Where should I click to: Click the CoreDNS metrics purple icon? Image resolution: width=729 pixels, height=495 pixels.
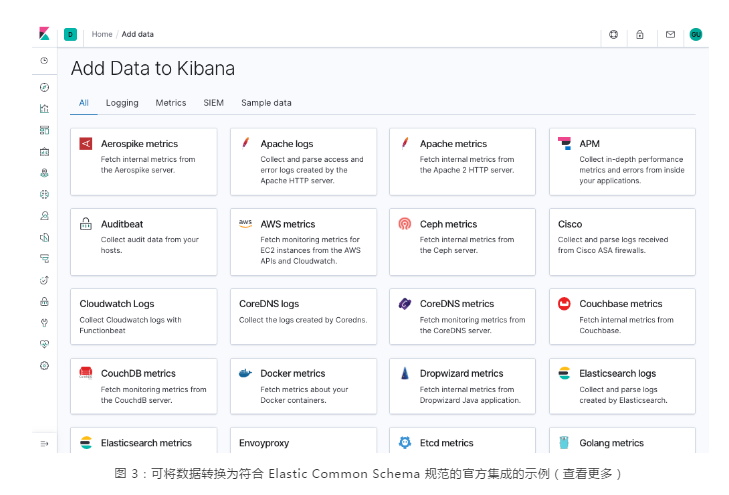[x=404, y=304]
